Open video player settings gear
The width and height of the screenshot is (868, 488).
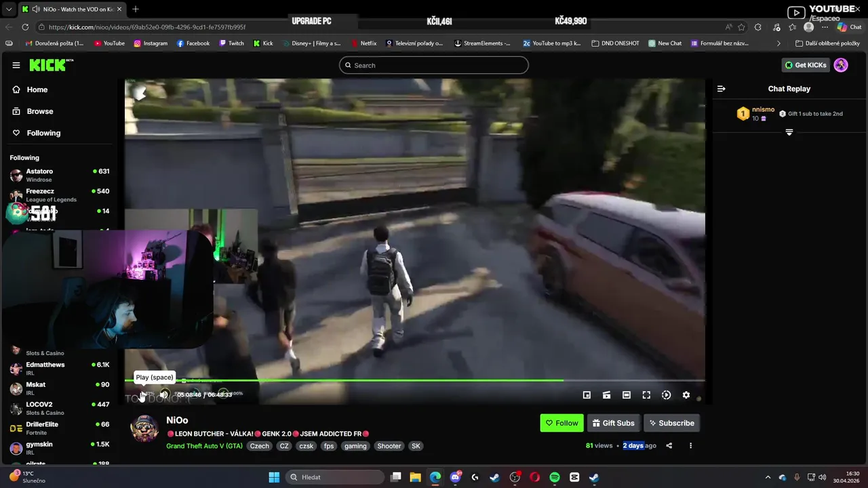point(686,395)
